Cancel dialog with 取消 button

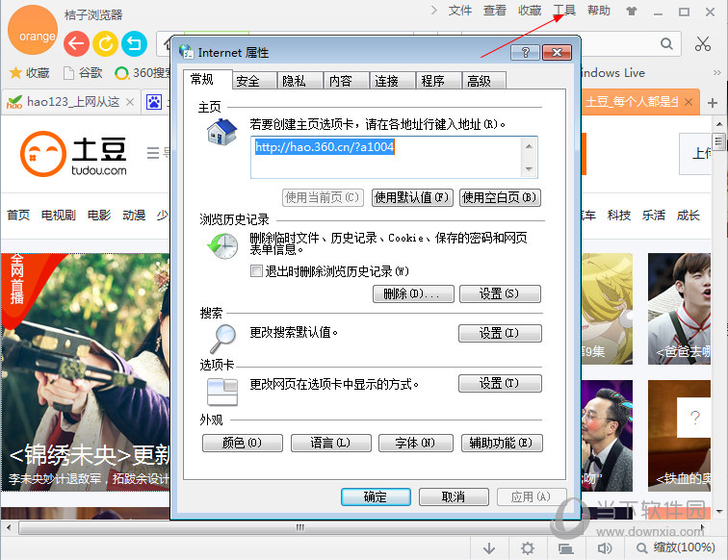pos(454,496)
